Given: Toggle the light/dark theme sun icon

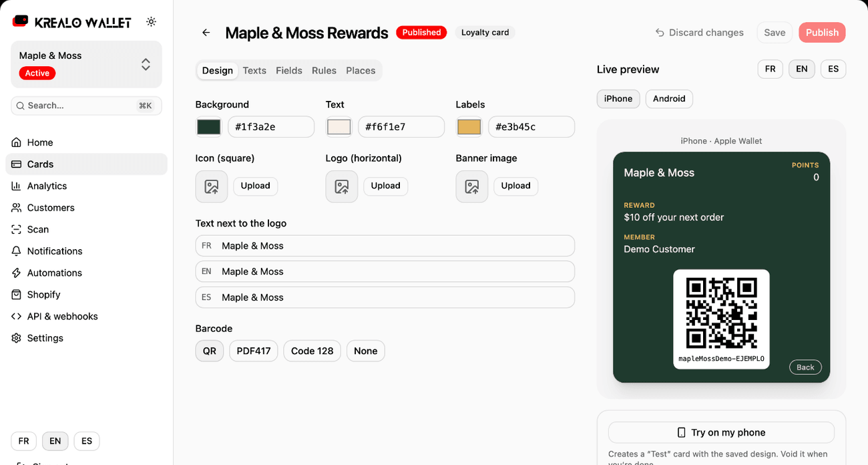Looking at the screenshot, I should click(x=152, y=21).
